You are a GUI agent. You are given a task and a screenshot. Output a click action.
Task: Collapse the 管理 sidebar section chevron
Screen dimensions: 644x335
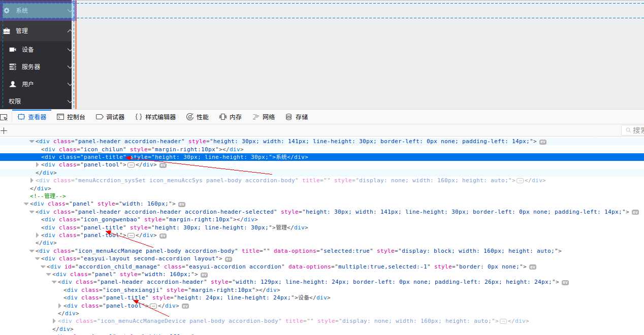70,31
